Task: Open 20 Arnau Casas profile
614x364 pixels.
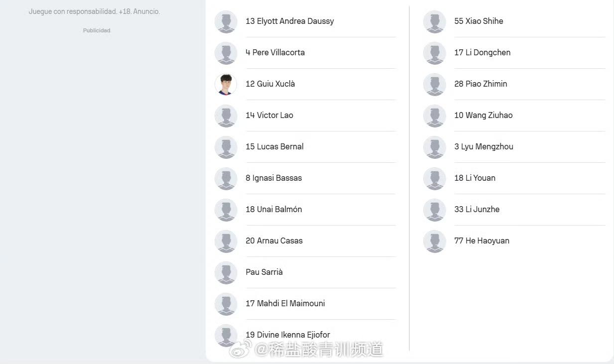Action: coord(305,241)
